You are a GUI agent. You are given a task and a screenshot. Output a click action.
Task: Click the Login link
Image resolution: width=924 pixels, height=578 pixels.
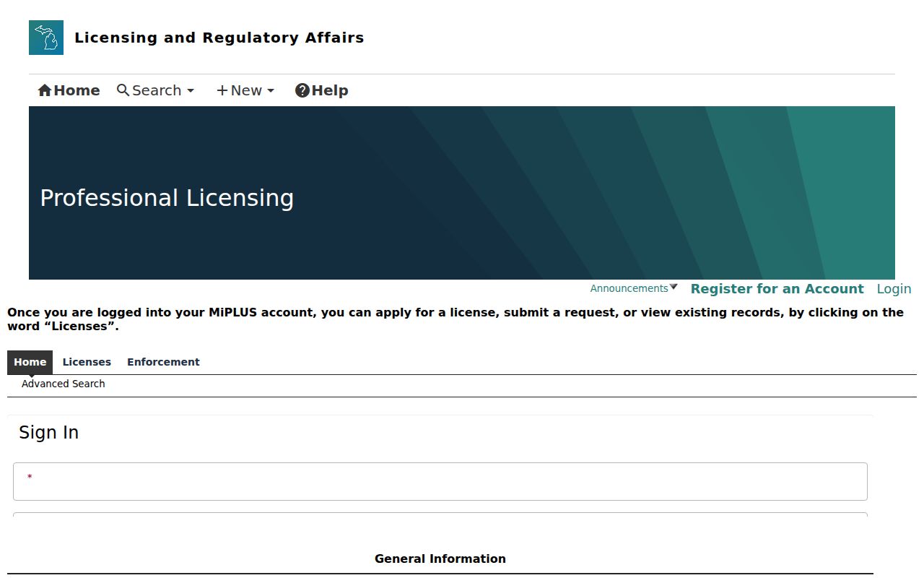[894, 289]
